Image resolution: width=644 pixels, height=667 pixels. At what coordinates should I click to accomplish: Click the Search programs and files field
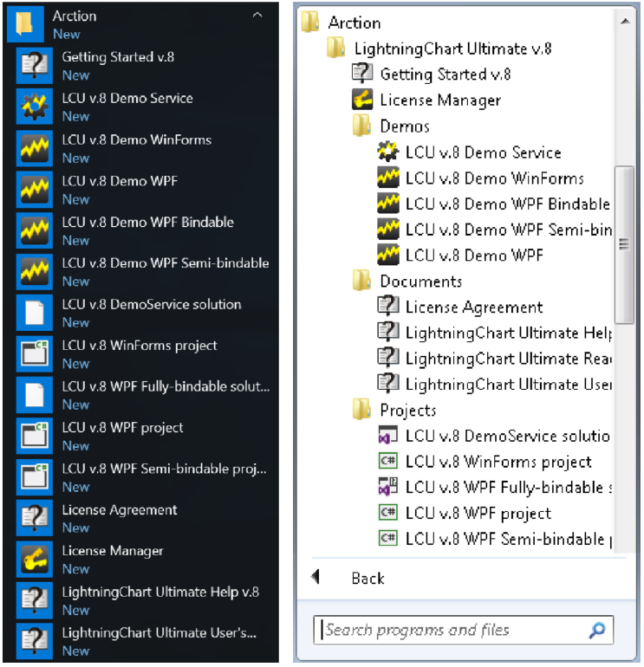pos(463,630)
